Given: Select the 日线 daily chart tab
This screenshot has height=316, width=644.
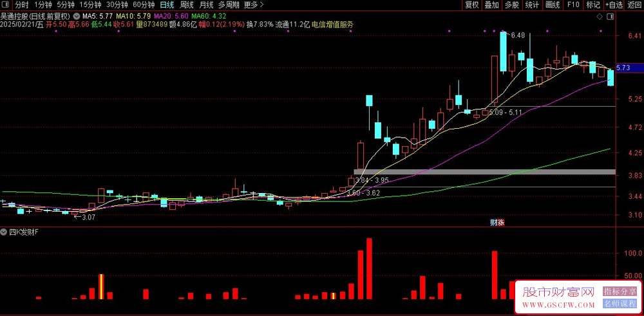Looking at the screenshot, I should tap(167, 5).
